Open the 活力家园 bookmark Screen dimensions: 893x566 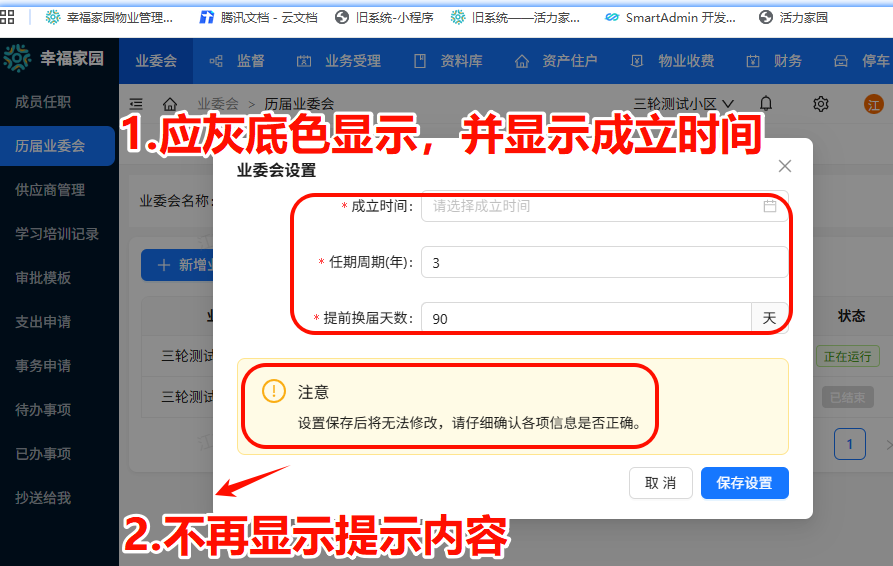pos(793,18)
